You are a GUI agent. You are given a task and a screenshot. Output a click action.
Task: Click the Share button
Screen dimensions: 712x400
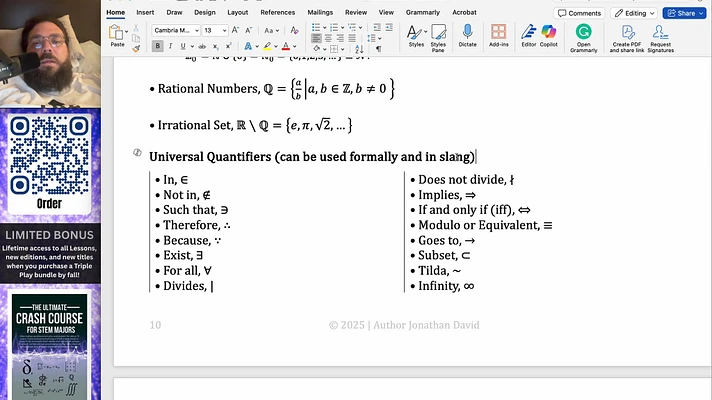tap(685, 13)
